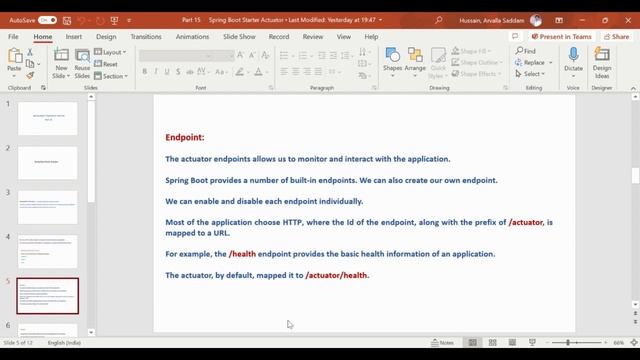Open the Shape Fill dropdown

[x=471, y=51]
